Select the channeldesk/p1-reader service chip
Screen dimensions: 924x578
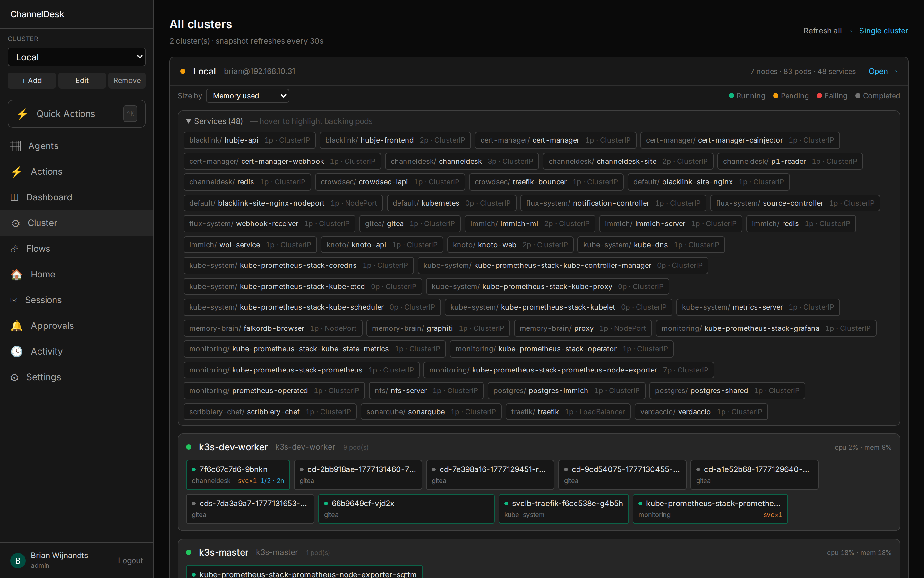(790, 161)
